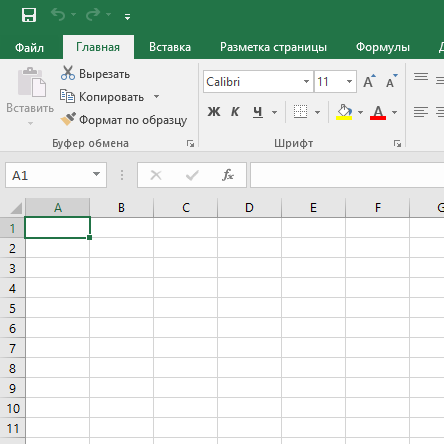Customize the Quick Access Toolbar

127,17
